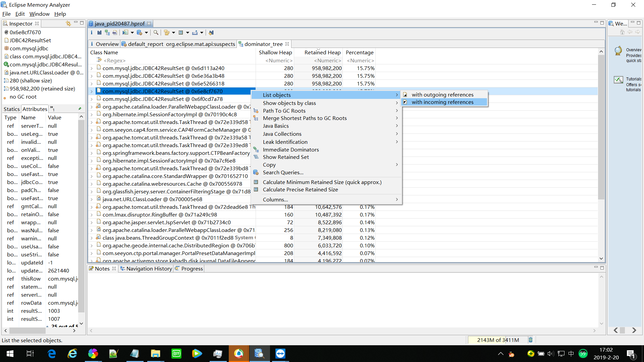The width and height of the screenshot is (644, 362).
Task: Open the Export toolbar icon
Action: click(195, 33)
